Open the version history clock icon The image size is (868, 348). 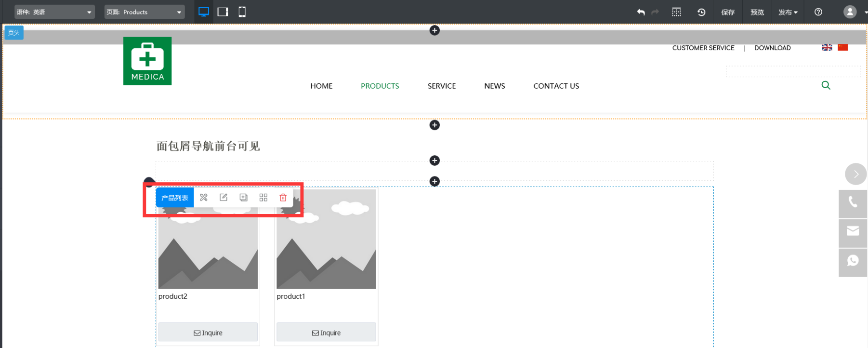[701, 12]
